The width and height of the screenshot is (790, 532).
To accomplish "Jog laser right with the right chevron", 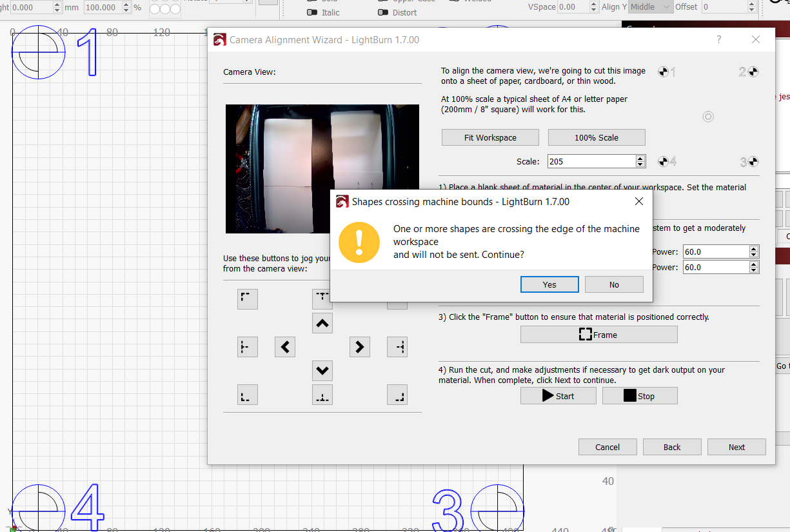I will pos(360,347).
